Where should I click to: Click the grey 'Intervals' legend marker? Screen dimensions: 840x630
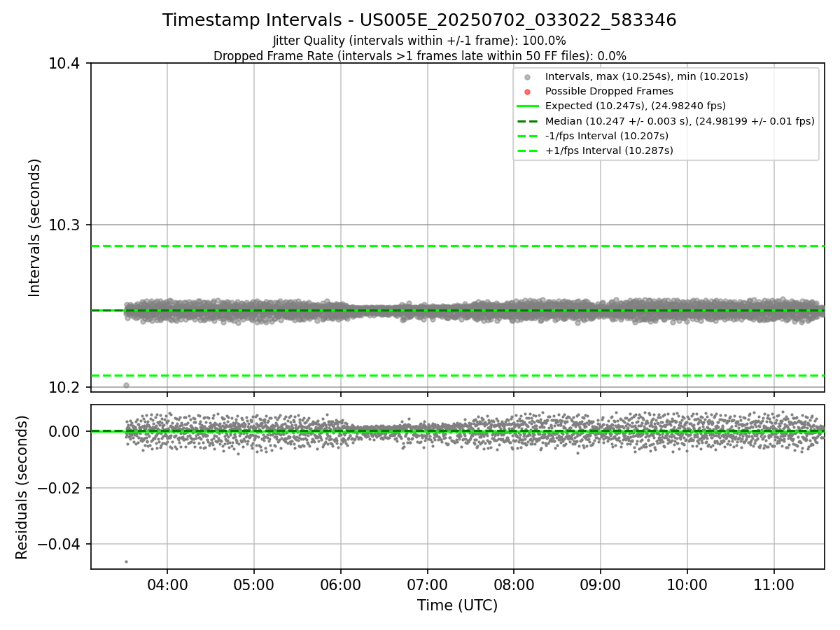pyautogui.click(x=528, y=77)
